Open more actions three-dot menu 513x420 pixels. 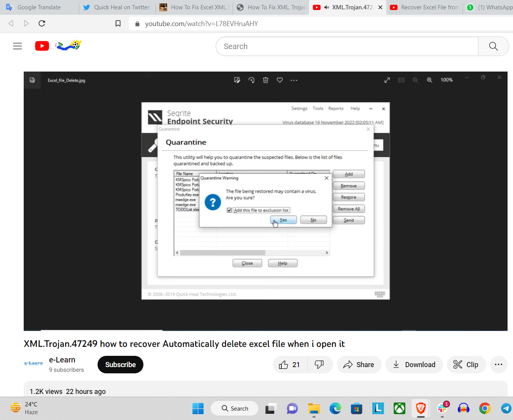[499, 364]
